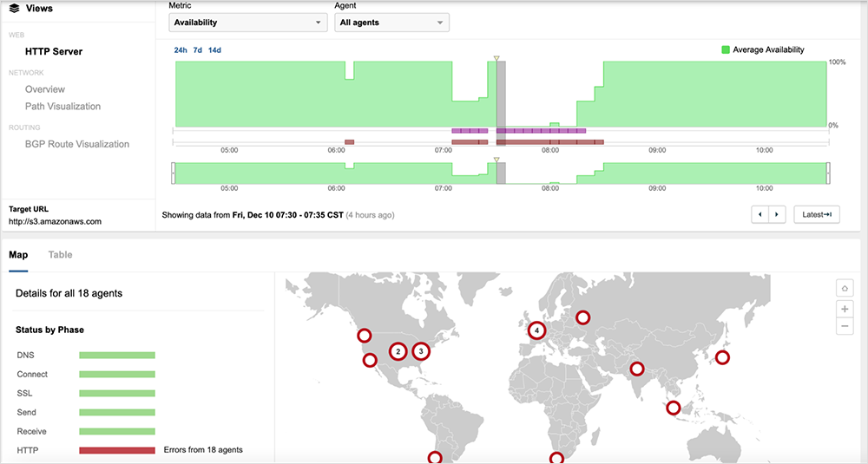The width and height of the screenshot is (868, 464).
Task: Click the agent marker over Japan
Action: click(x=721, y=357)
